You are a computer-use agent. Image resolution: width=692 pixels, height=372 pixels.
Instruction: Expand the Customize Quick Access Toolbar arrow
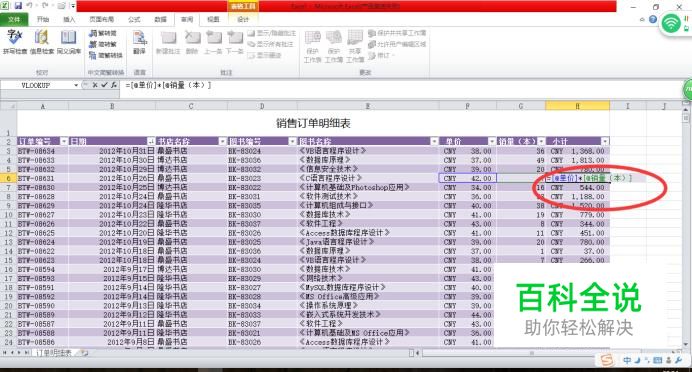(73, 6)
